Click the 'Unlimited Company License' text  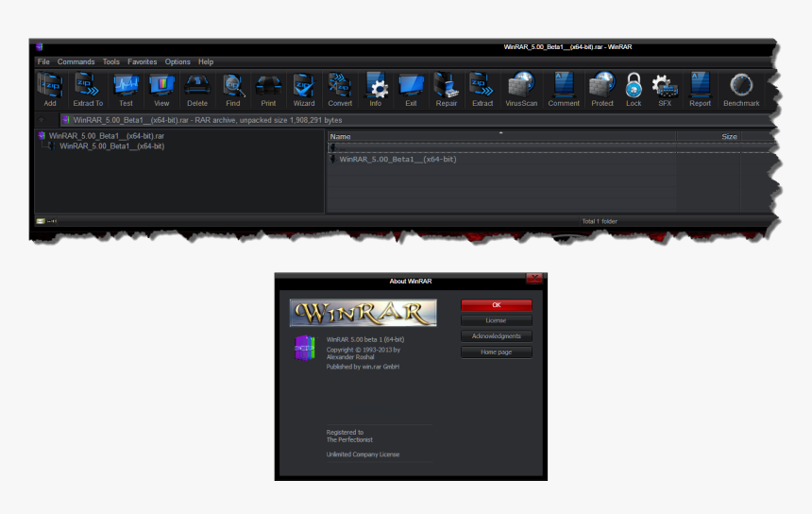click(x=363, y=454)
